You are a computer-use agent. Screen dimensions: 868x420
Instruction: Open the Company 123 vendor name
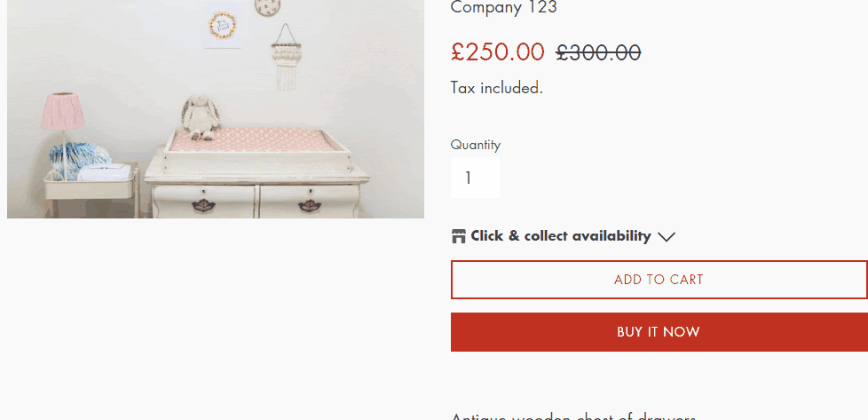click(503, 8)
